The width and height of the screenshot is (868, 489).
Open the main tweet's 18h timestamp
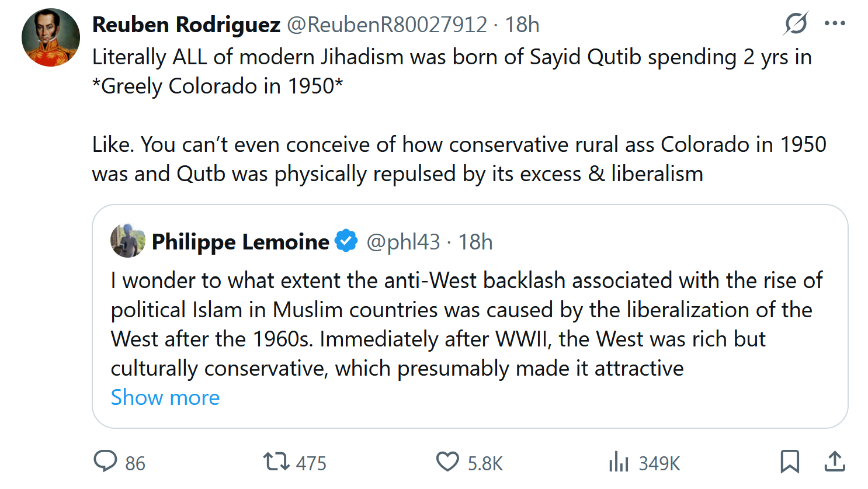[x=522, y=25]
